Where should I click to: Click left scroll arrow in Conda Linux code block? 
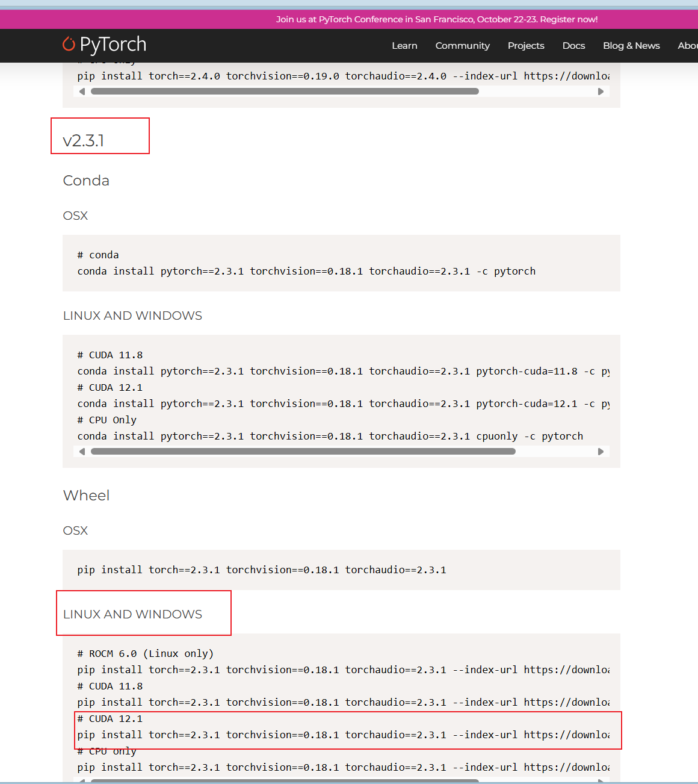coord(82,452)
